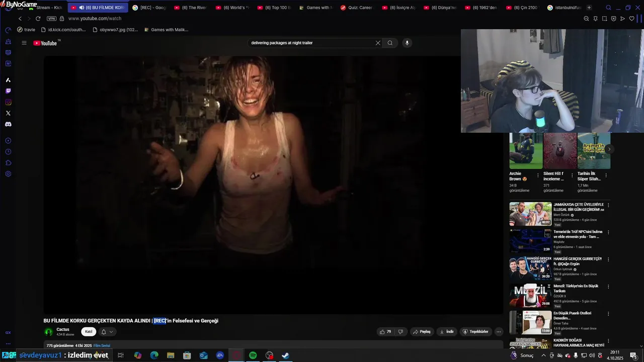Open the obywwo7.jpg bookmark
The width and height of the screenshot is (644, 362).
[115, 30]
